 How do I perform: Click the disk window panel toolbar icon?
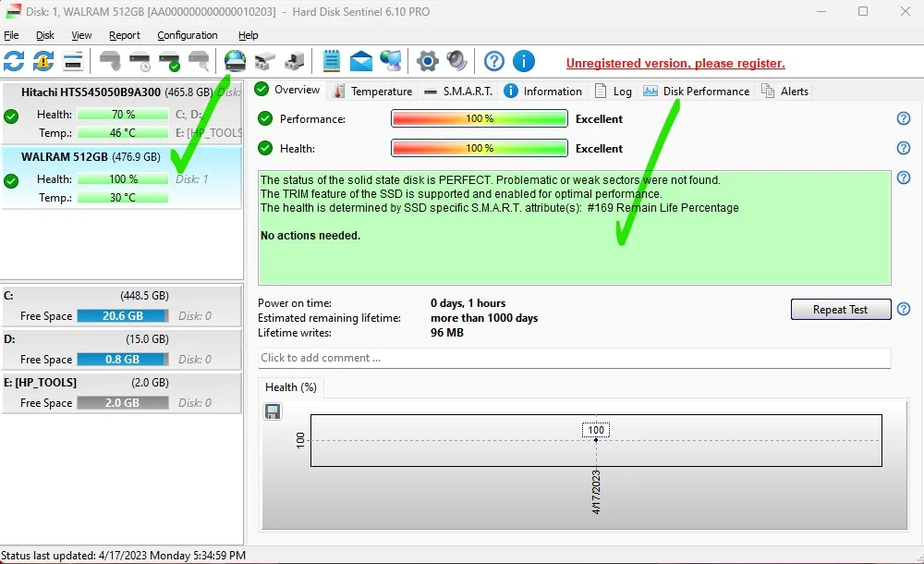tap(72, 61)
